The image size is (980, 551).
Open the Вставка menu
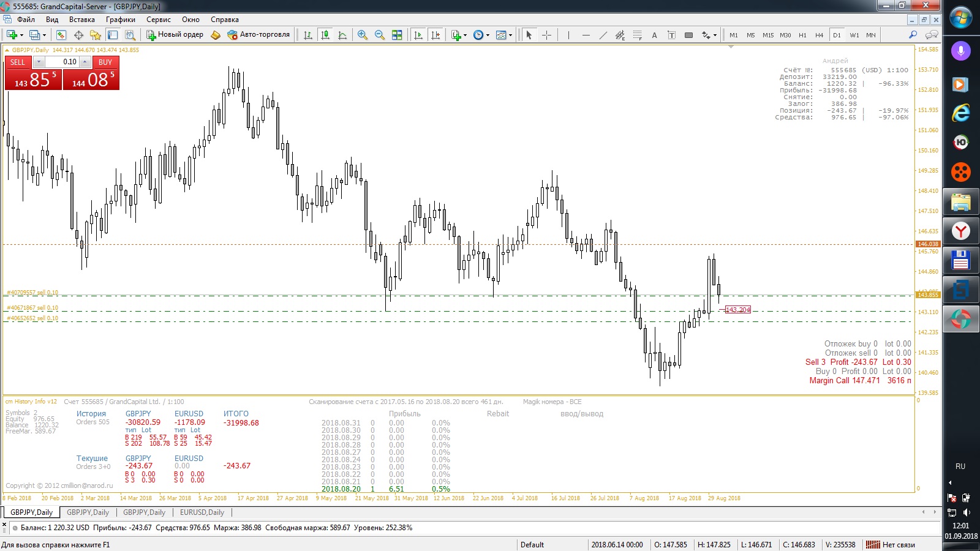82,20
